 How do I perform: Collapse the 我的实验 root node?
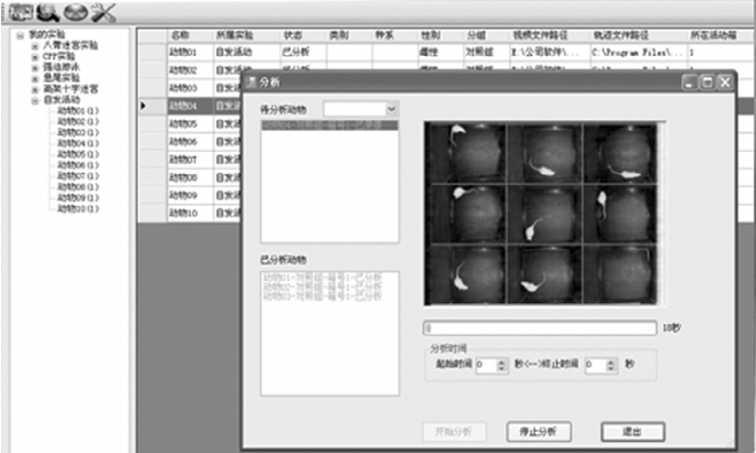tap(20, 35)
